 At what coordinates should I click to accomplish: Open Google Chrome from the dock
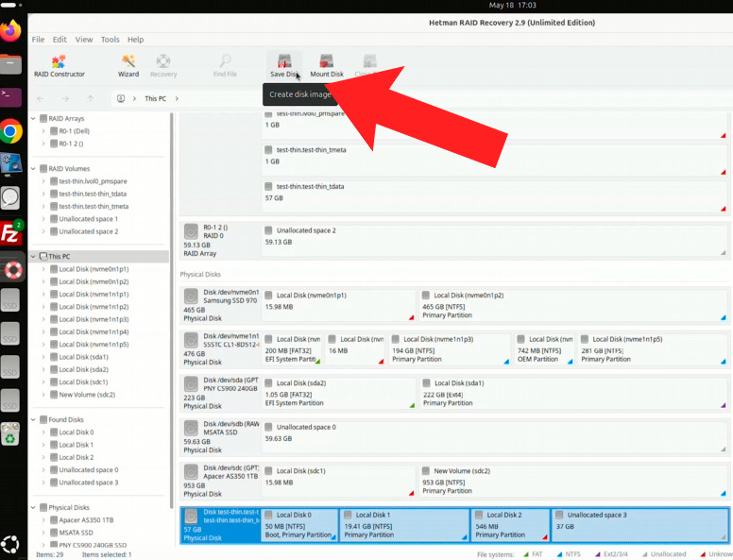coord(10,131)
